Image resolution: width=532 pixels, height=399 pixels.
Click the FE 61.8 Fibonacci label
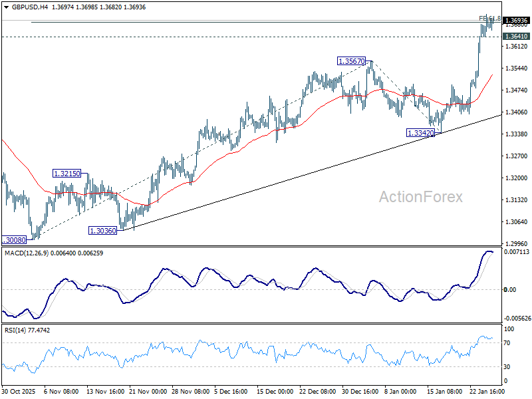click(x=489, y=19)
